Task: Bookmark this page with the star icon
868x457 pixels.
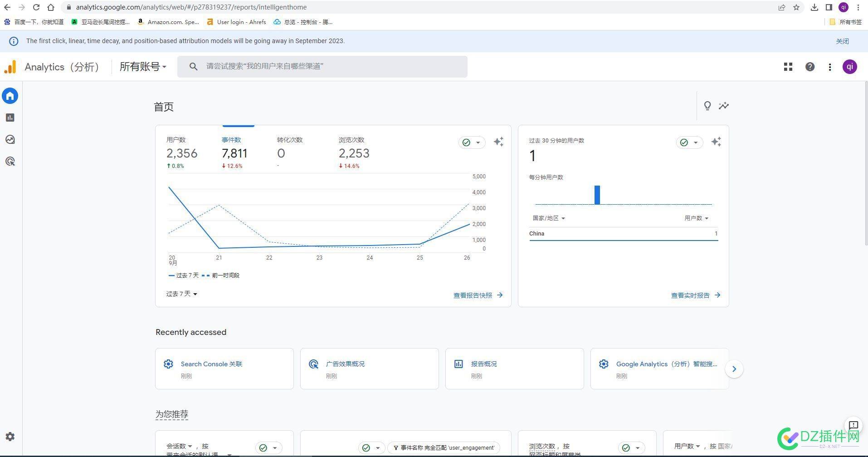Action: (796, 7)
